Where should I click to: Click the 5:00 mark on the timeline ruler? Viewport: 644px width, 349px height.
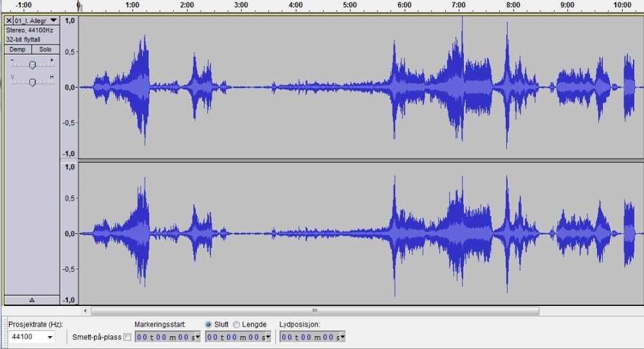350,5
